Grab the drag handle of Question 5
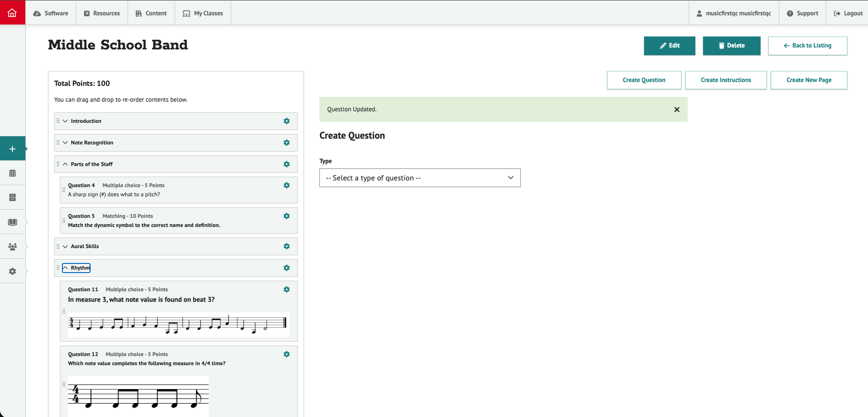Image resolution: width=868 pixels, height=417 pixels. (x=64, y=221)
